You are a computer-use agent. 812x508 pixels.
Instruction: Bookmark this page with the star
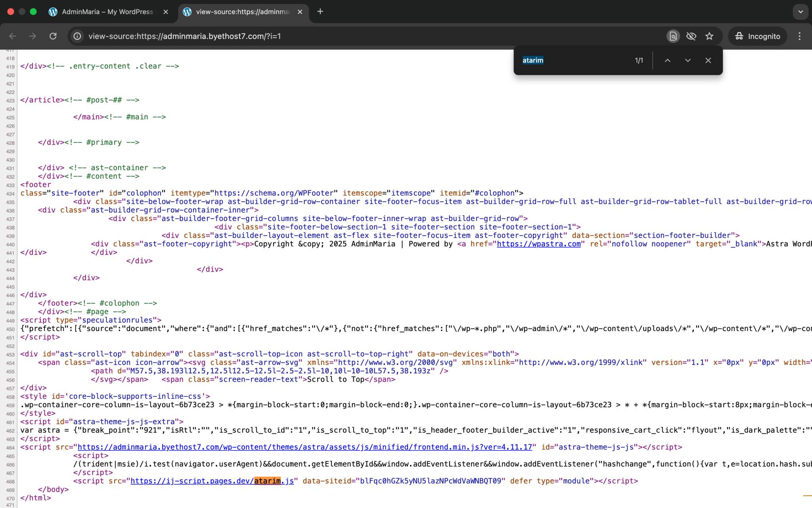pos(709,36)
